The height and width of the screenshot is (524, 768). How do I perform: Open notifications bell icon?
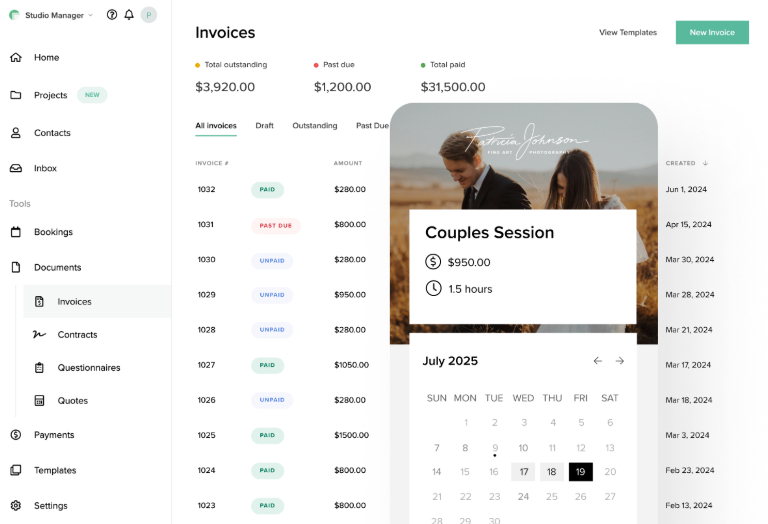129,15
